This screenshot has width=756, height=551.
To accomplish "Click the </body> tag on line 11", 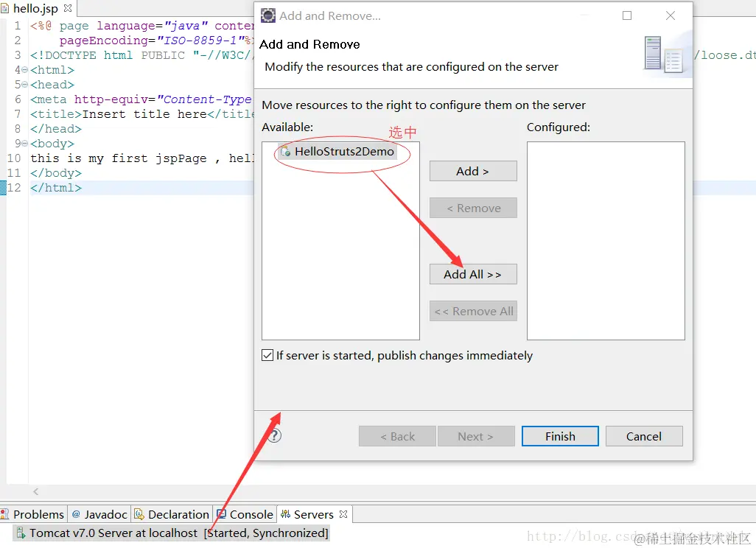I will pos(56,173).
